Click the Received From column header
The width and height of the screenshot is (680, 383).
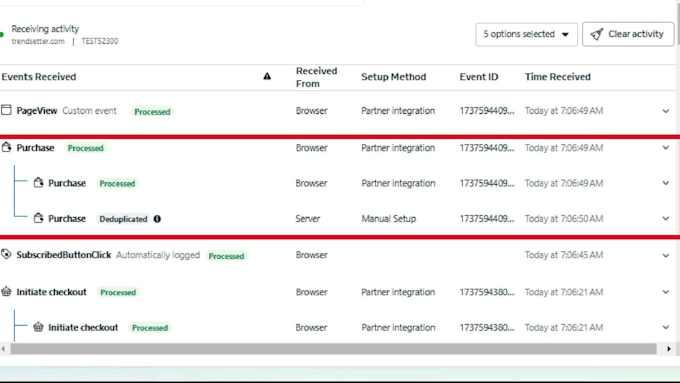click(x=316, y=77)
